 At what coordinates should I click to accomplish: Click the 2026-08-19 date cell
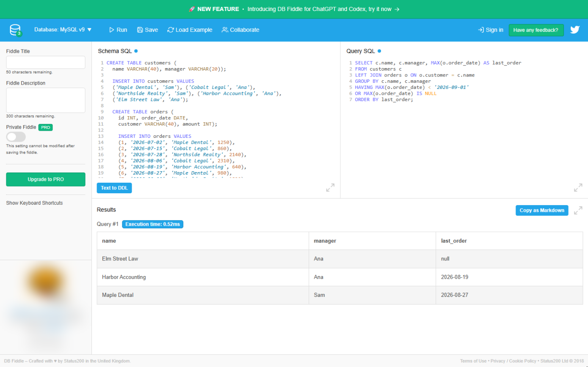click(x=509, y=277)
